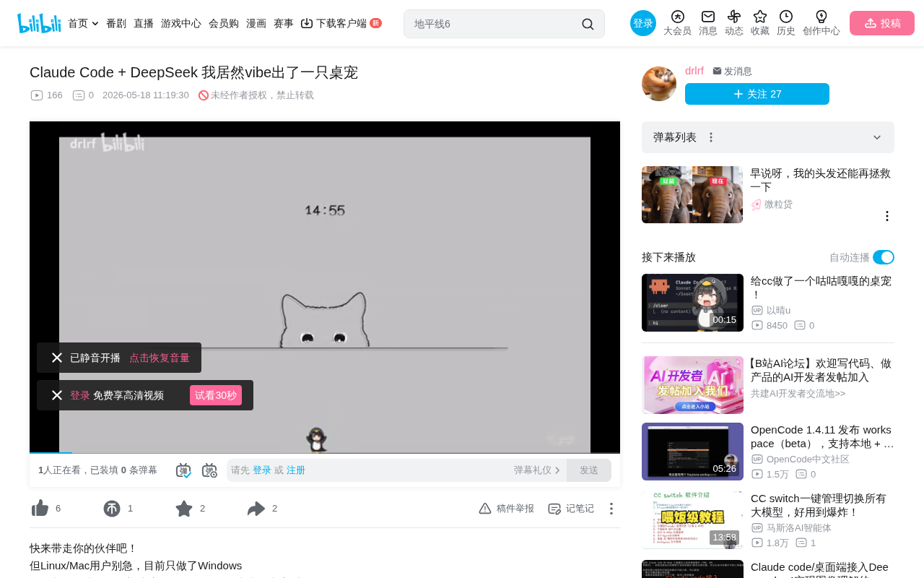Toggle danmaku display icon

pyautogui.click(x=183, y=470)
